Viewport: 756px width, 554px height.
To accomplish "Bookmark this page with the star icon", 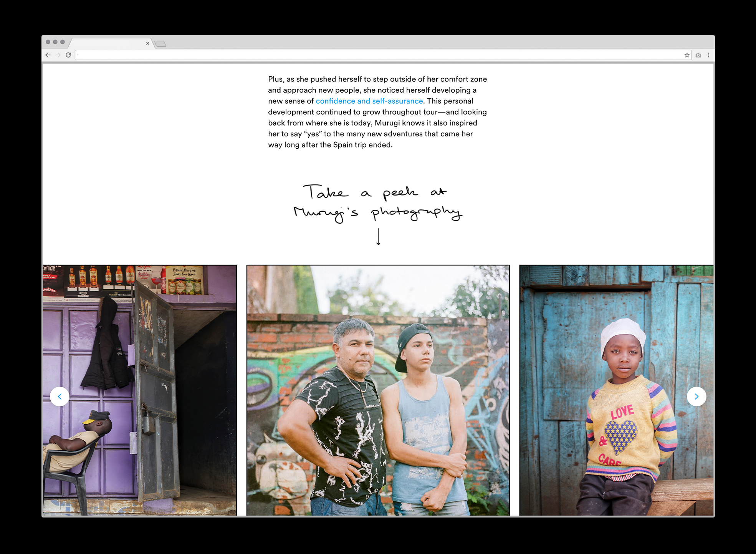I will pyautogui.click(x=687, y=55).
